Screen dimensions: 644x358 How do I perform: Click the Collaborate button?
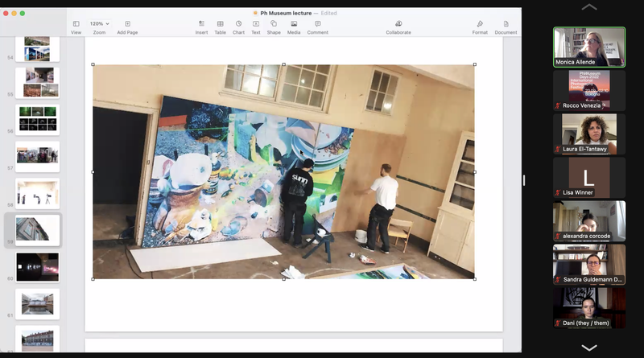398,27
